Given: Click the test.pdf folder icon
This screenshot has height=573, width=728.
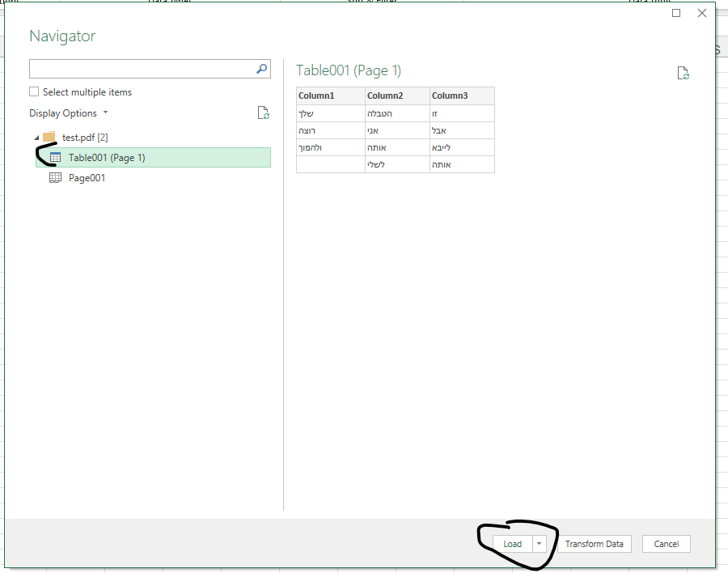Looking at the screenshot, I should click(49, 137).
